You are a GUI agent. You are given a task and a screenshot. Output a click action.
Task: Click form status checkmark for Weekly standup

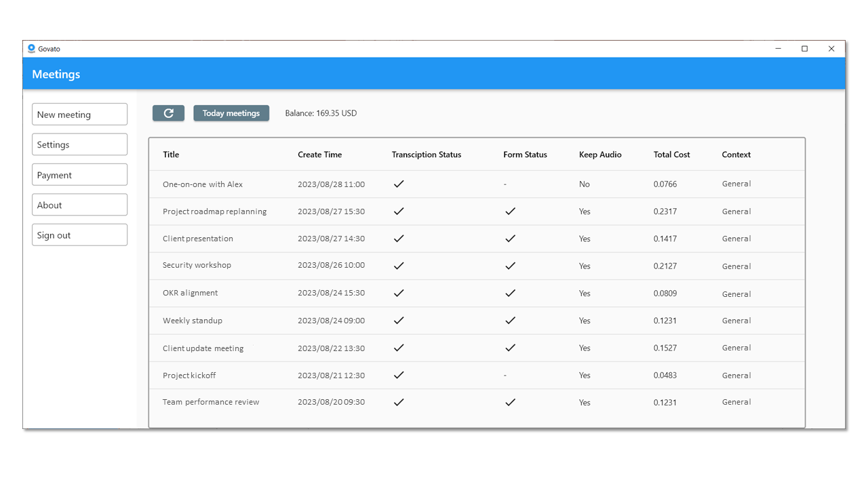(x=510, y=320)
